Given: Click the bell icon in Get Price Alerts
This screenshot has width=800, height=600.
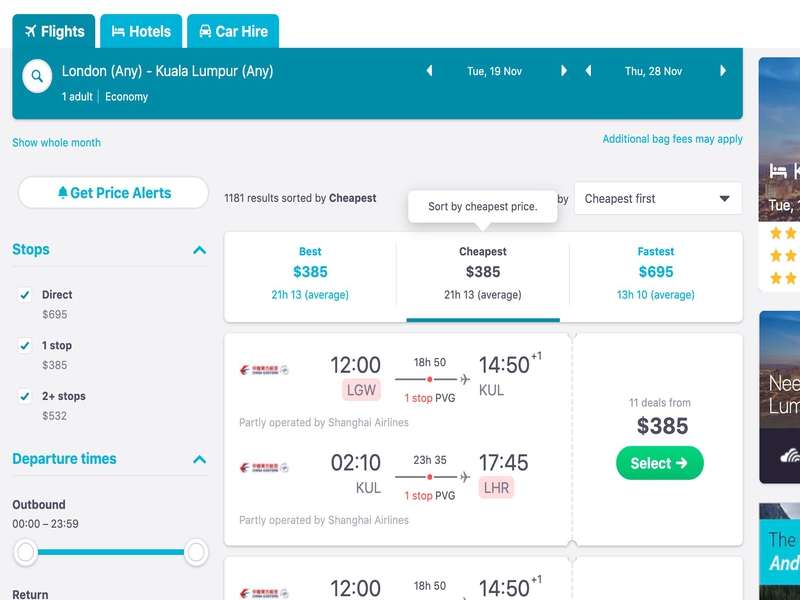Looking at the screenshot, I should tap(62, 192).
